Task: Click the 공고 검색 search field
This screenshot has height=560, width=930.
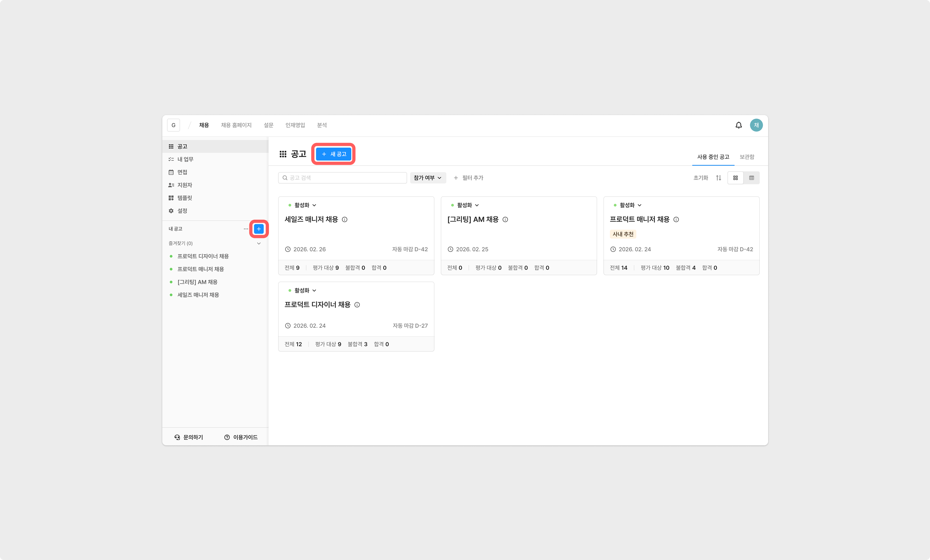Action: 342,178
